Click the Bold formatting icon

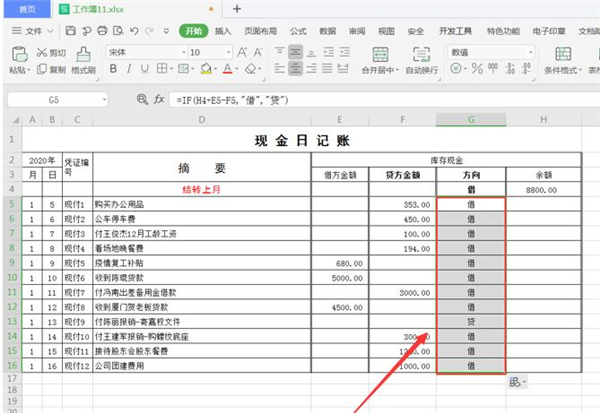tap(114, 70)
